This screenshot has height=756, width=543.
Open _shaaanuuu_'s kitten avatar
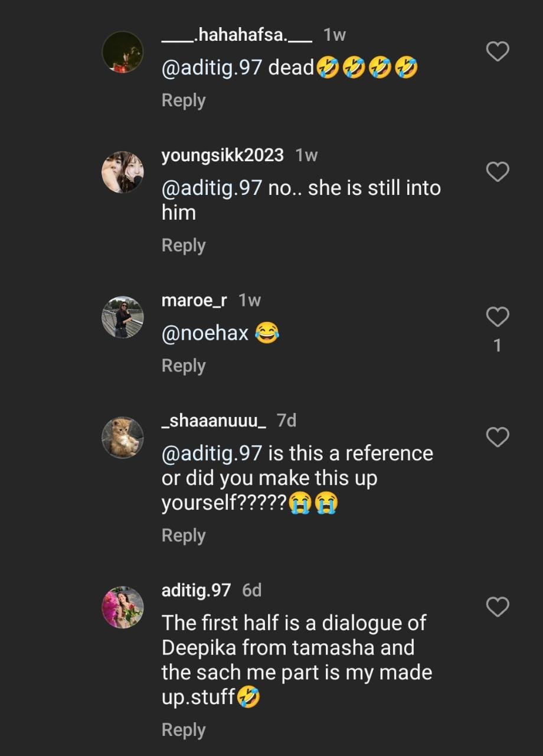pyautogui.click(x=123, y=438)
